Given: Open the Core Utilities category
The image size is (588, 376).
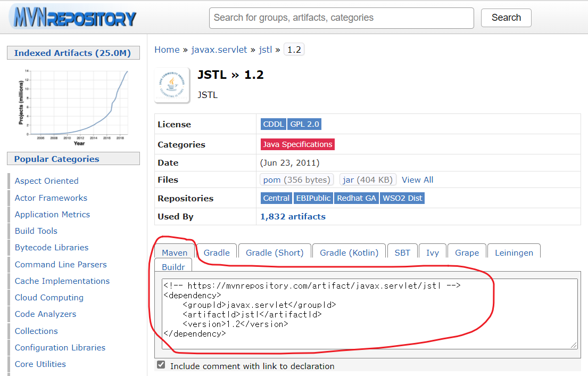Looking at the screenshot, I should click(40, 364).
